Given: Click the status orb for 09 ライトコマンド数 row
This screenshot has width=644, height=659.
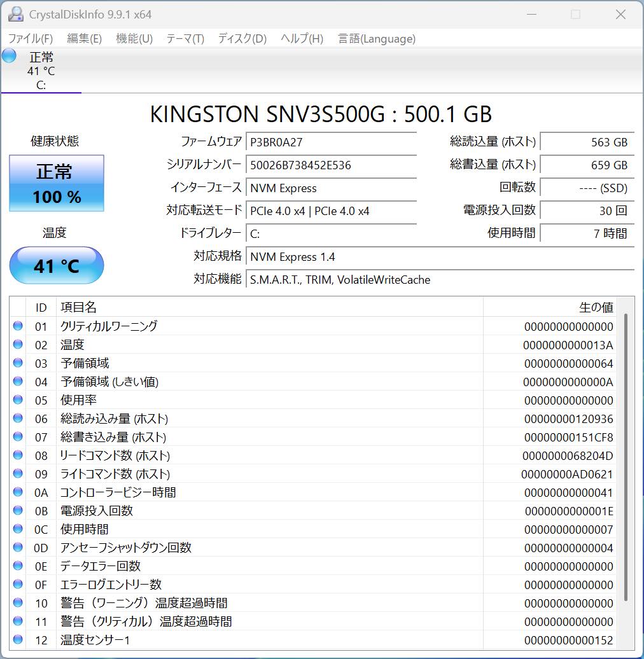Looking at the screenshot, I should coord(18,474).
